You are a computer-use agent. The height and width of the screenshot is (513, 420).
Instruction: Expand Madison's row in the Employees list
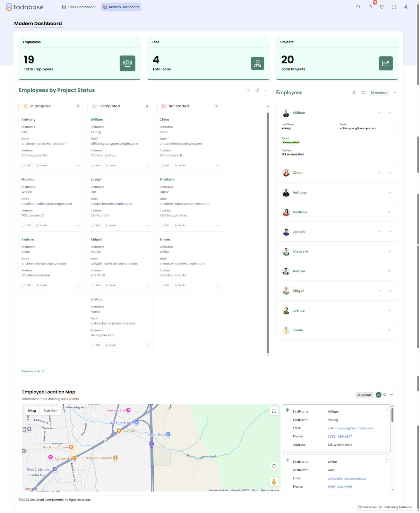pos(390,212)
